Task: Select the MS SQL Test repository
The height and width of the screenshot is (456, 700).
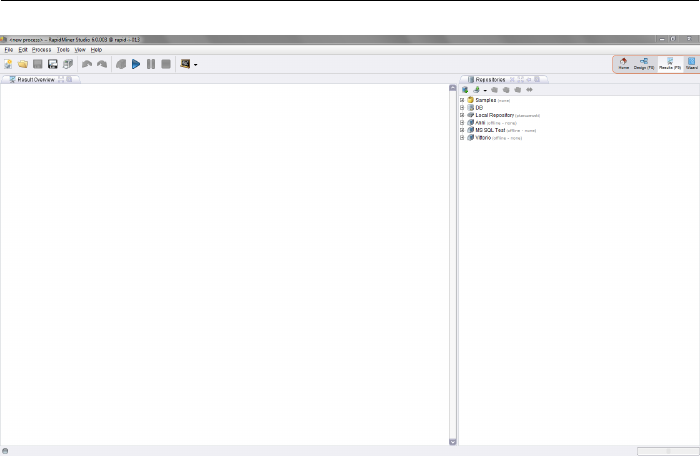Action: [x=501, y=130]
